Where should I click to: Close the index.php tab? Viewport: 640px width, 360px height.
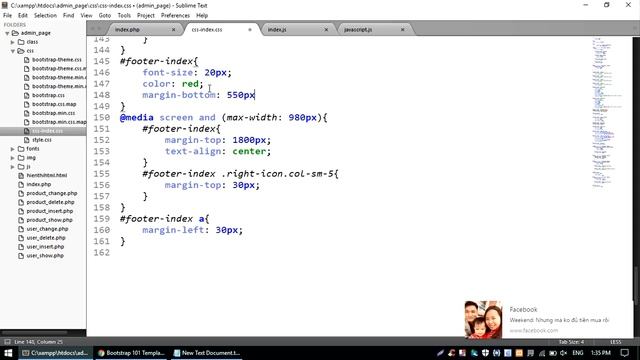173,30
